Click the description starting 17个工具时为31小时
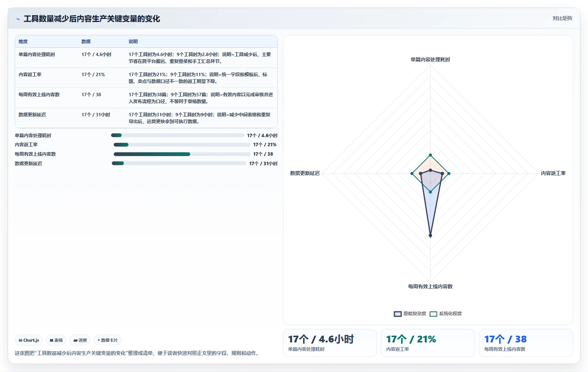The height and width of the screenshot is (372, 588). [200, 118]
